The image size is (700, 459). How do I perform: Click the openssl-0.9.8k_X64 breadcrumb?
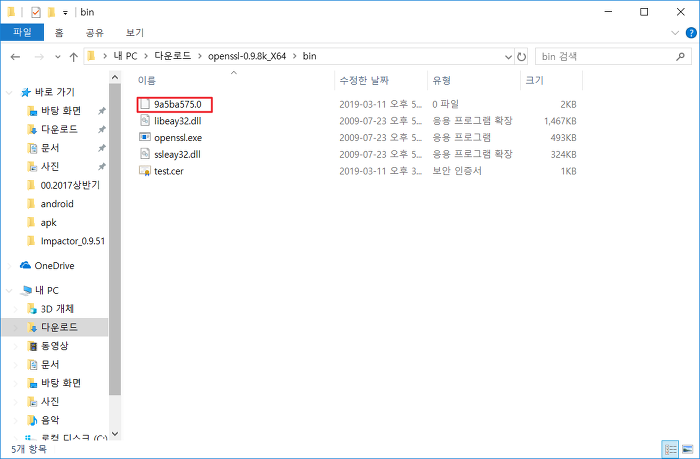tap(247, 56)
